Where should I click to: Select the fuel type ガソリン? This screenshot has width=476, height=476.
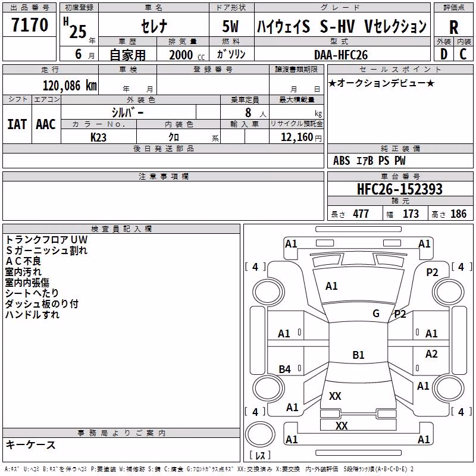[x=231, y=54]
